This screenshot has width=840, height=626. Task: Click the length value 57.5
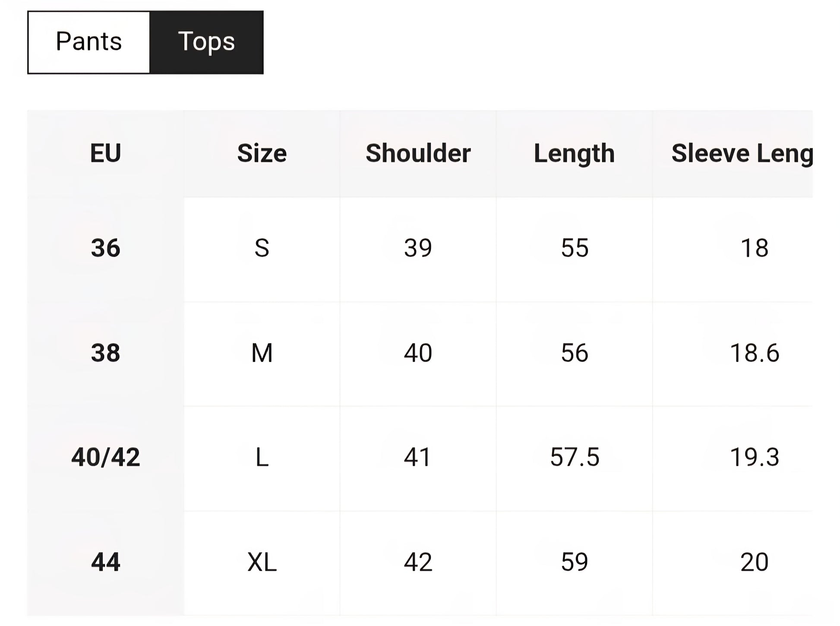tap(575, 457)
